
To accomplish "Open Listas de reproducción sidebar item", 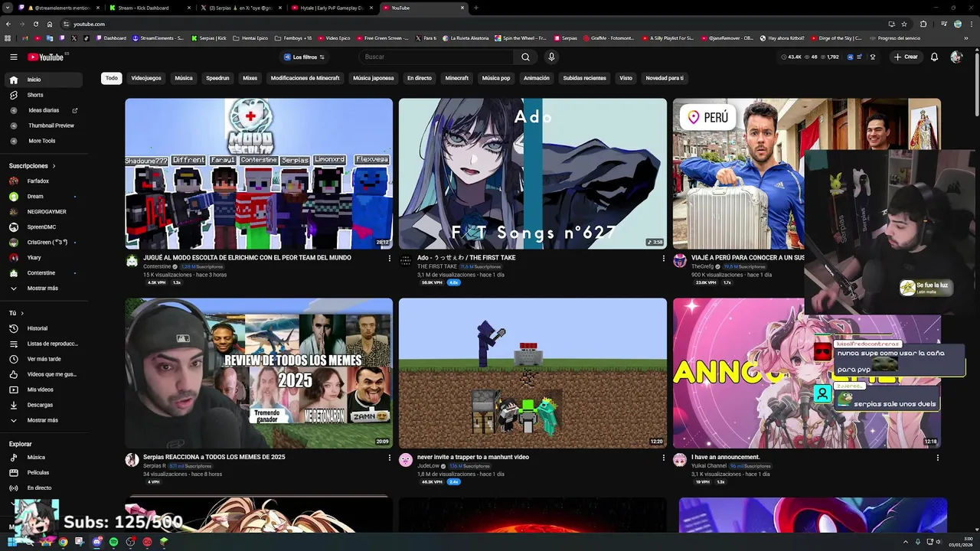I will [42, 344].
